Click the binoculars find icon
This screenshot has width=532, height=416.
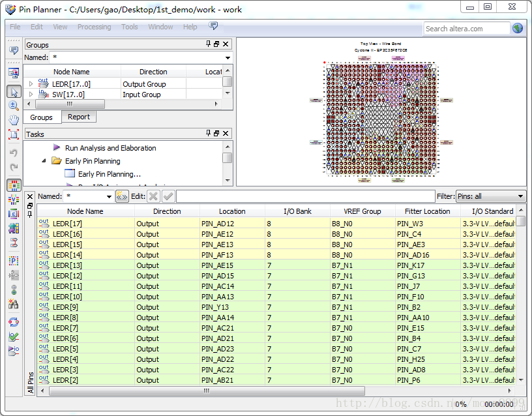(14, 304)
